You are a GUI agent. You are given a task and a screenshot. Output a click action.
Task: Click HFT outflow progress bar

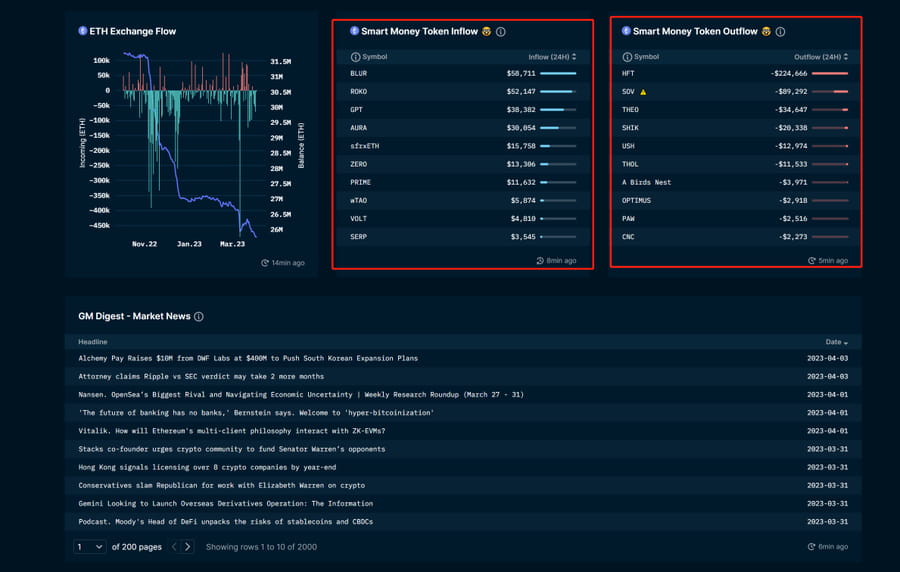(830, 73)
